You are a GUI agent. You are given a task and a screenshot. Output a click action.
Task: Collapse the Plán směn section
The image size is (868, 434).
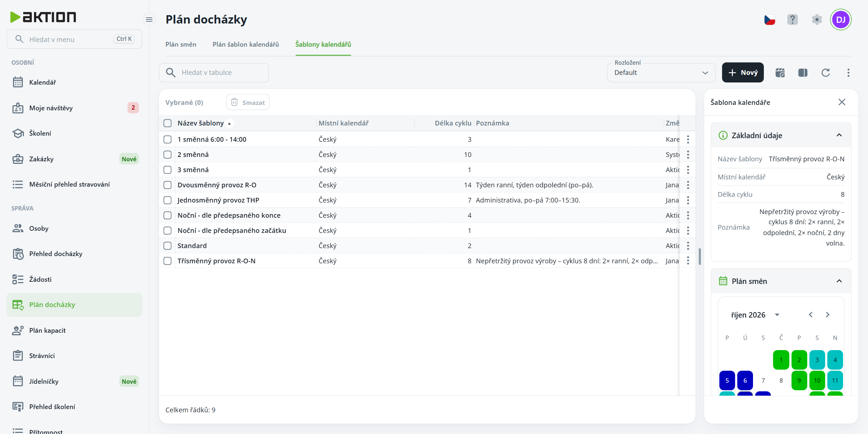point(839,281)
